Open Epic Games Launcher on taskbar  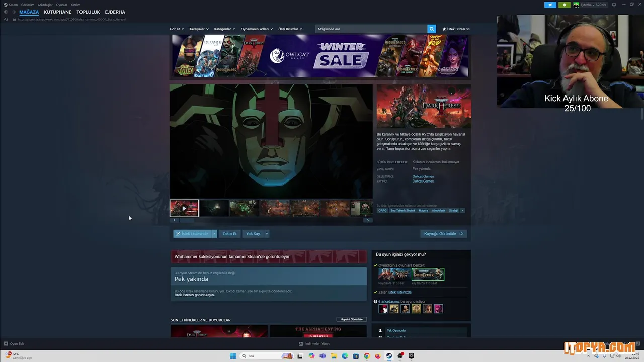pos(411,356)
